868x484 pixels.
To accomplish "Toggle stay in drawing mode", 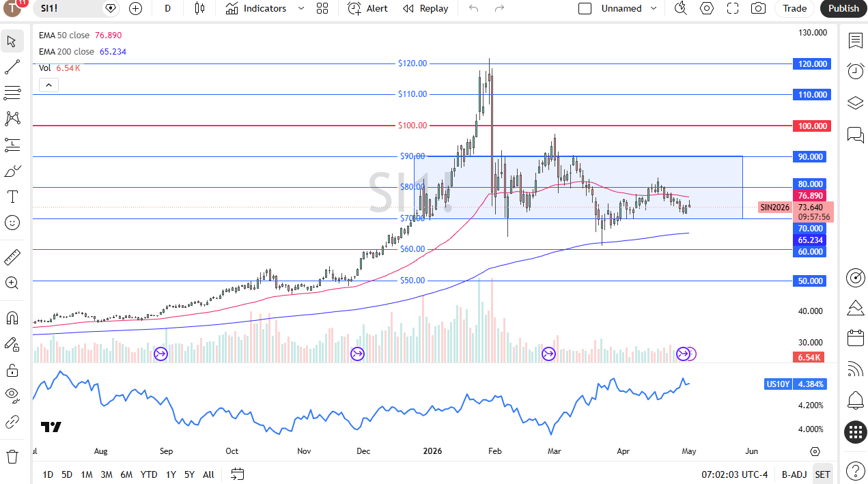I will (x=12, y=344).
